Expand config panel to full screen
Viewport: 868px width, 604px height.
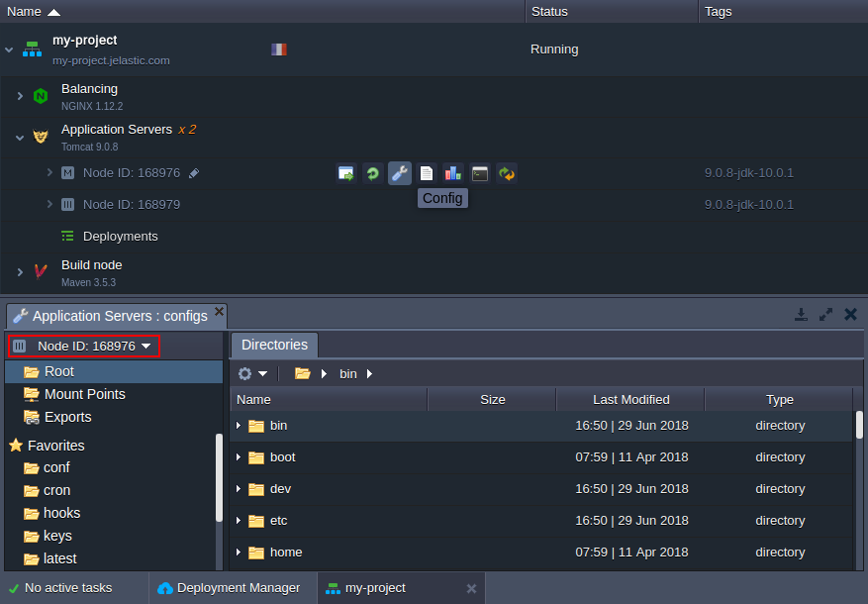click(x=825, y=315)
